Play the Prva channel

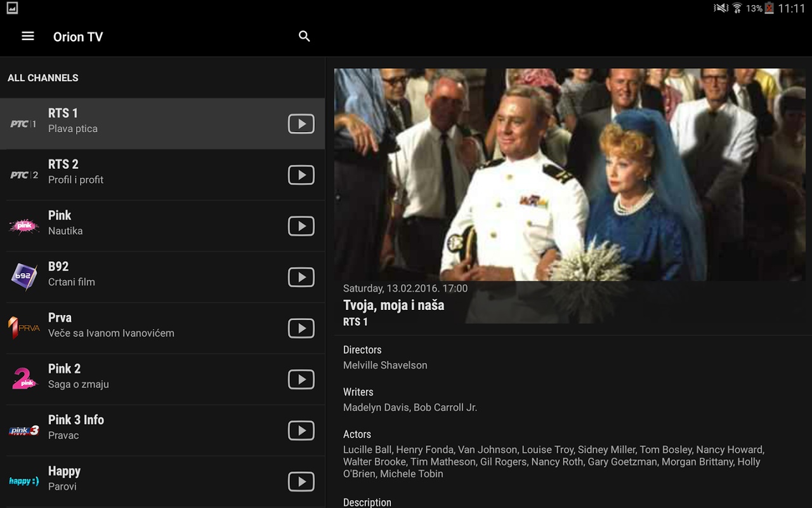[x=301, y=328]
